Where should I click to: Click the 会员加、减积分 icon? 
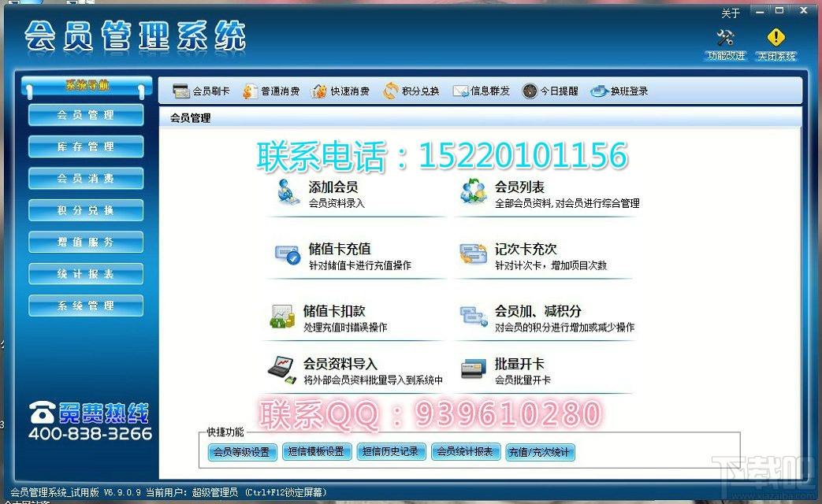[474, 316]
